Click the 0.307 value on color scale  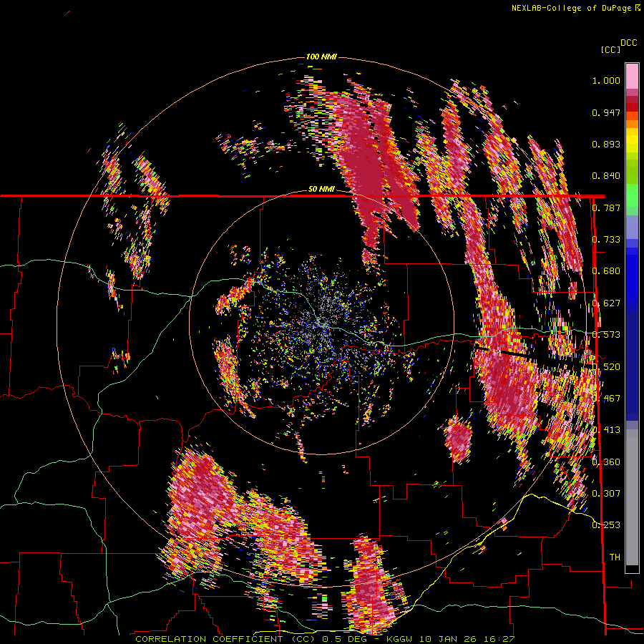(606, 493)
